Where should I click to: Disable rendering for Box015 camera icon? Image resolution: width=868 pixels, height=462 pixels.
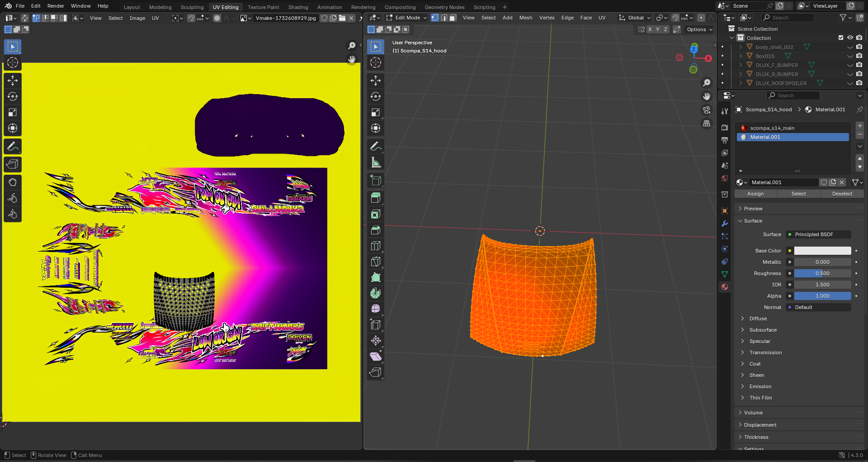pyautogui.click(x=859, y=56)
